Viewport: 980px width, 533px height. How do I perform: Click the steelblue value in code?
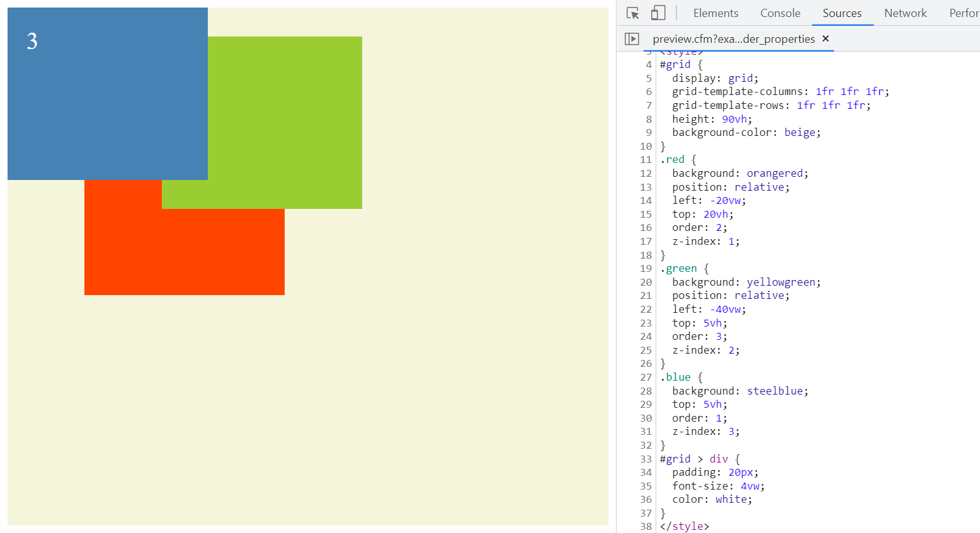click(x=775, y=391)
